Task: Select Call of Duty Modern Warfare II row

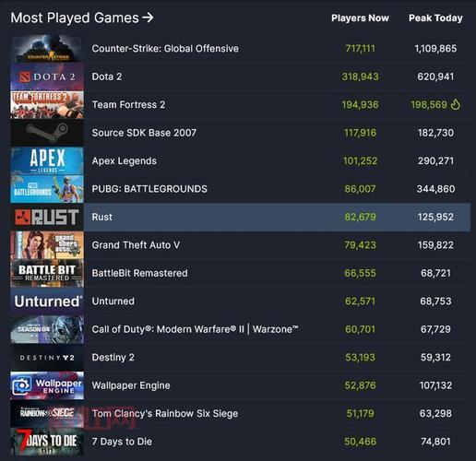Action: pos(240,329)
